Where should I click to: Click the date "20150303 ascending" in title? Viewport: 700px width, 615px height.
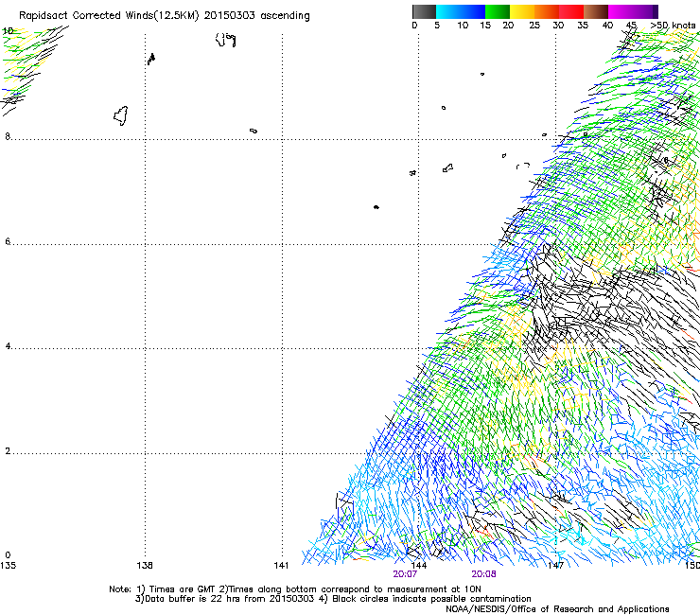click(256, 16)
